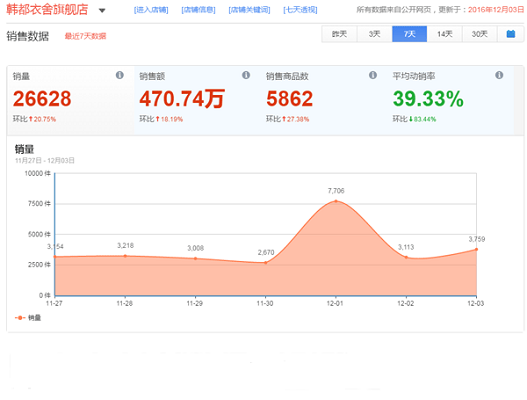Open the [七天透视] link
Viewport: 527px width, 400px height.
pyautogui.click(x=300, y=10)
